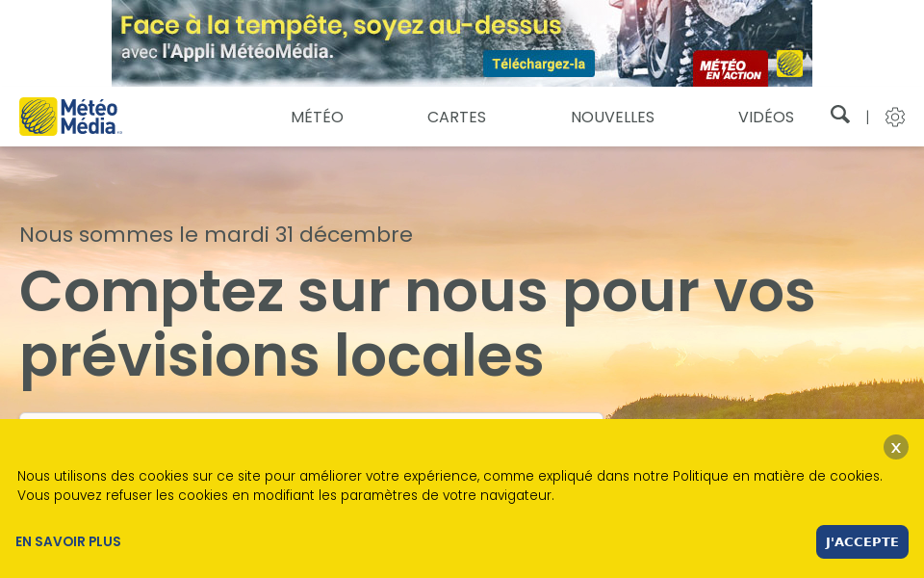
Task: Click the headline about prévisions locales
Action: (417, 324)
